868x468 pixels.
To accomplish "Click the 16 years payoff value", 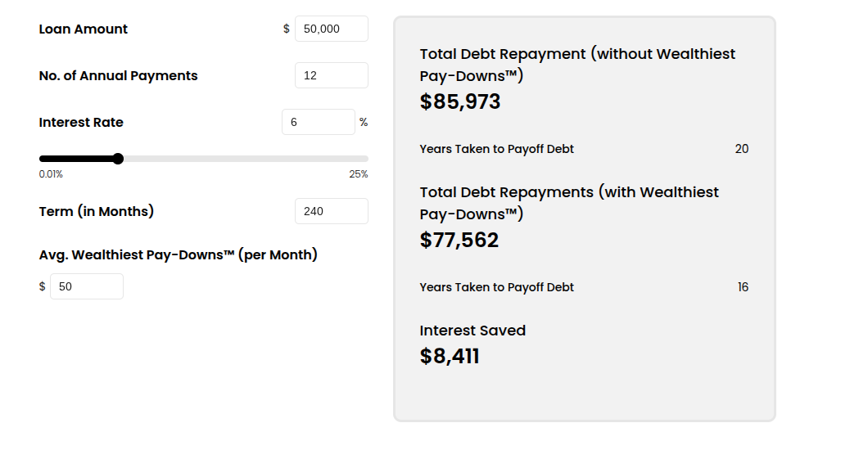I will tap(743, 287).
